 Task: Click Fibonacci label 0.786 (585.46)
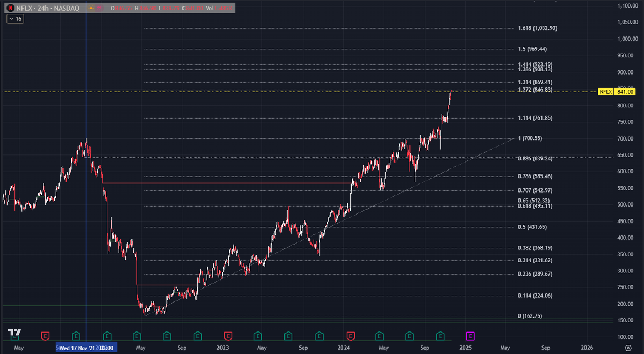point(535,176)
